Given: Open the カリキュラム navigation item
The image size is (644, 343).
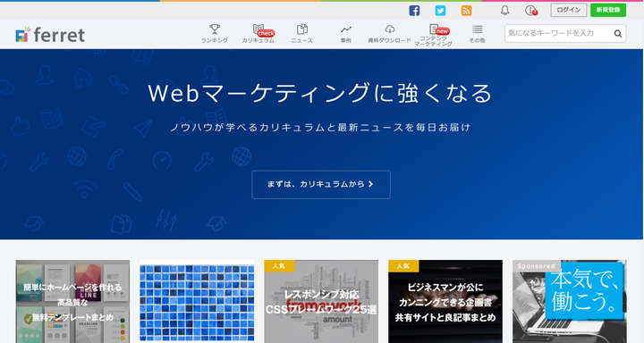Looking at the screenshot, I should pos(258,34).
